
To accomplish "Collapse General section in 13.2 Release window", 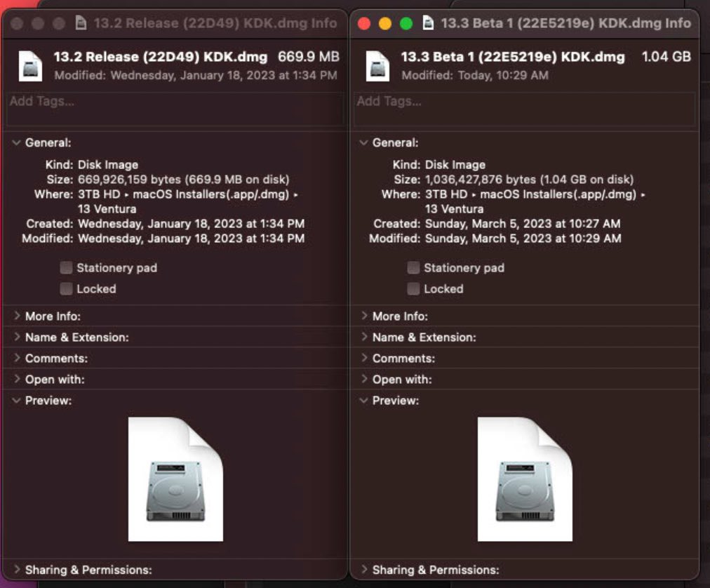I will [x=16, y=142].
